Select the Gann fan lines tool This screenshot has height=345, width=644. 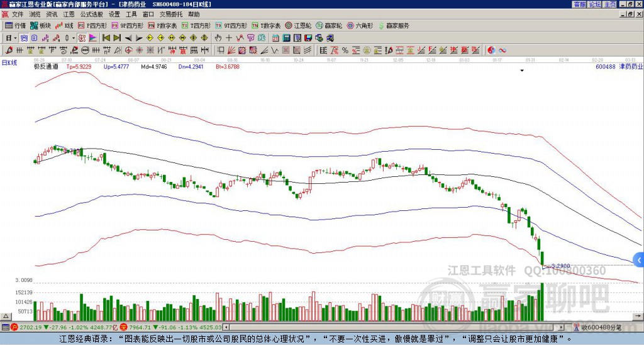coord(231,50)
